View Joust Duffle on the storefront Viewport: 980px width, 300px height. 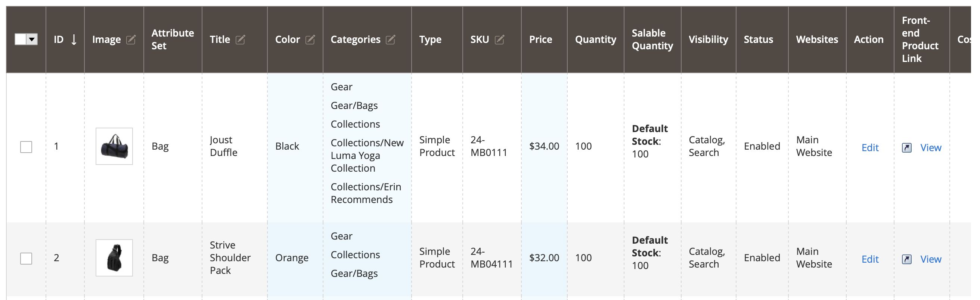930,147
